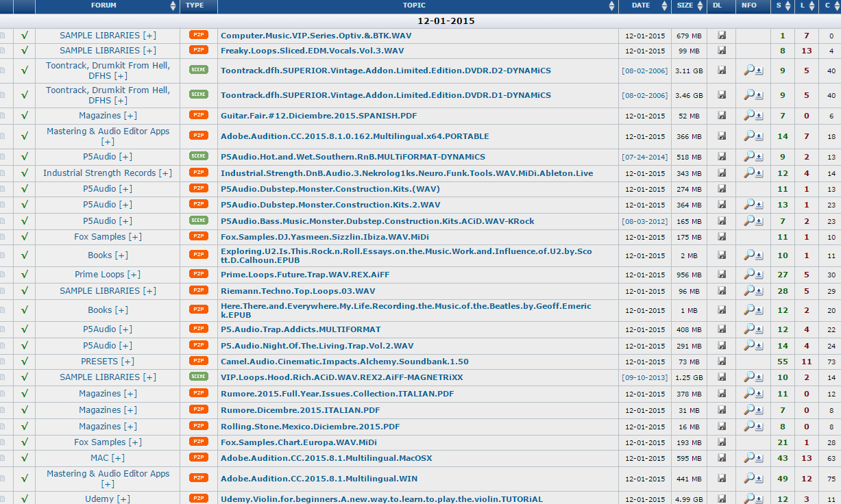Open the Udemy forum link
Image resolution: width=841 pixels, height=504 pixels.
pyautogui.click(x=99, y=499)
